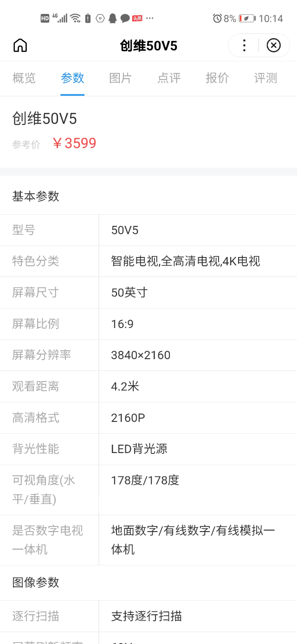Select the 屏幕分辨率 3840×2160 row

(x=148, y=355)
